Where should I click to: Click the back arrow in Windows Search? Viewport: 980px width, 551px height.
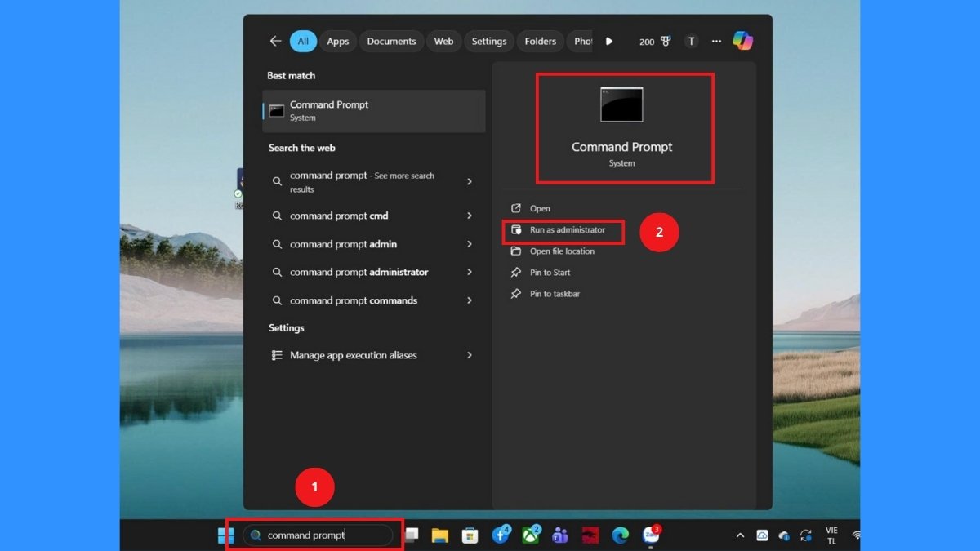[x=275, y=41]
